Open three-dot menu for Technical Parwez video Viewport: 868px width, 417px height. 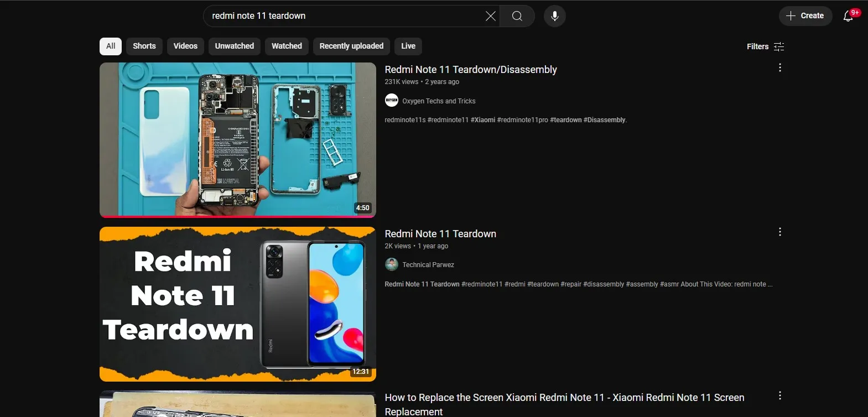coord(779,232)
